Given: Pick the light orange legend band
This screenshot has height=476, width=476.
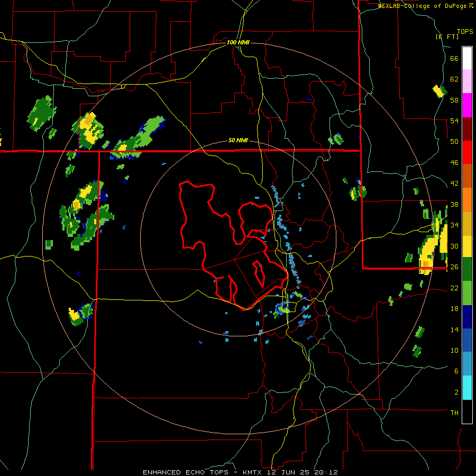Looking at the screenshot, I should tap(467, 199).
